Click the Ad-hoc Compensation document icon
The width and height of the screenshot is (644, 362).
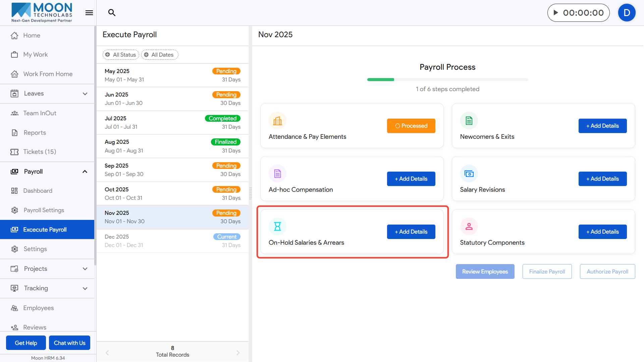click(277, 174)
